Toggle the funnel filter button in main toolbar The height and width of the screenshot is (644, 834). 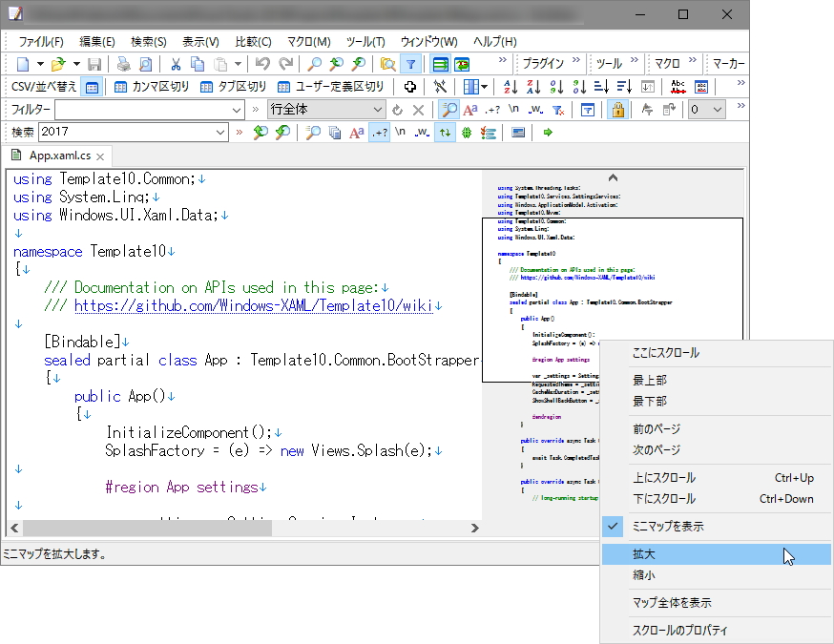[410, 64]
